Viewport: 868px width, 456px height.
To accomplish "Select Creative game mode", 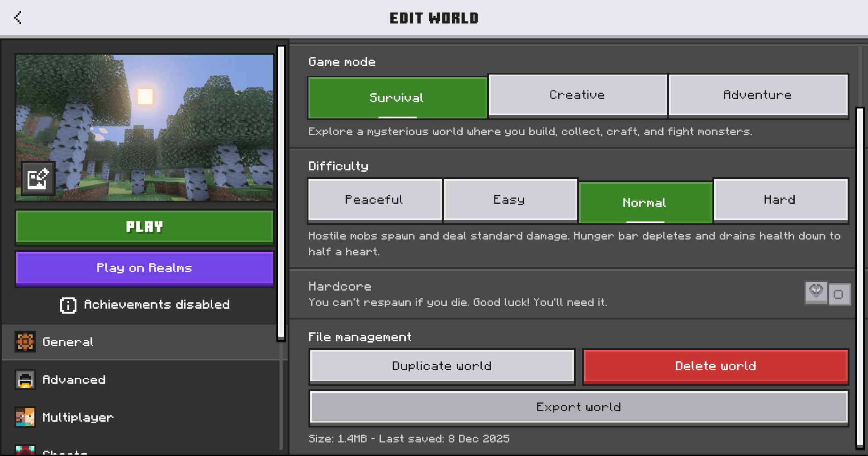I will (x=577, y=95).
